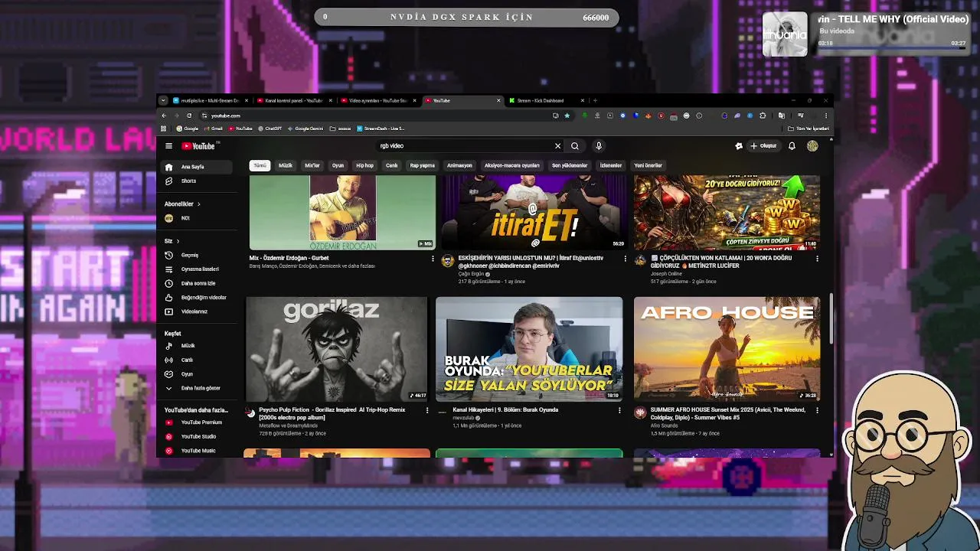Open Shorts from the sidebar

[198, 181]
